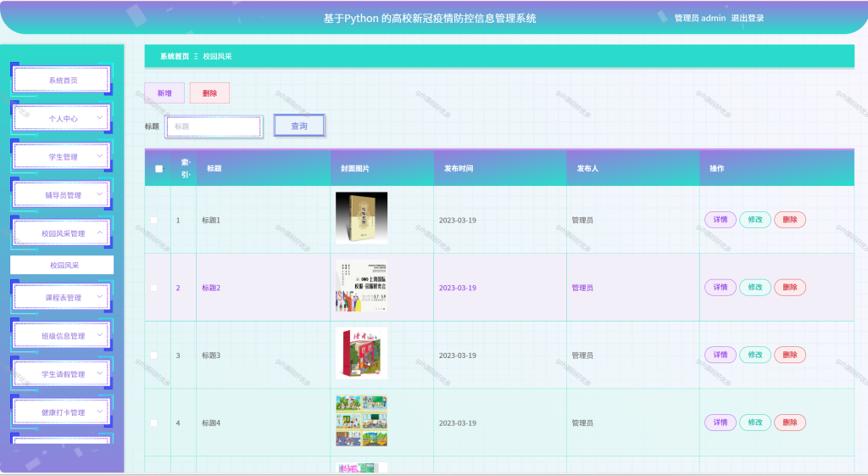Expand 课程表管理 in the sidebar
Image resolution: width=868 pixels, height=476 pixels.
click(x=61, y=297)
